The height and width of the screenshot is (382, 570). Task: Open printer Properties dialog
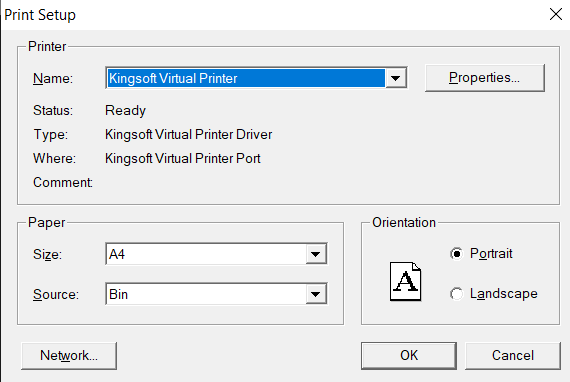pyautogui.click(x=485, y=78)
